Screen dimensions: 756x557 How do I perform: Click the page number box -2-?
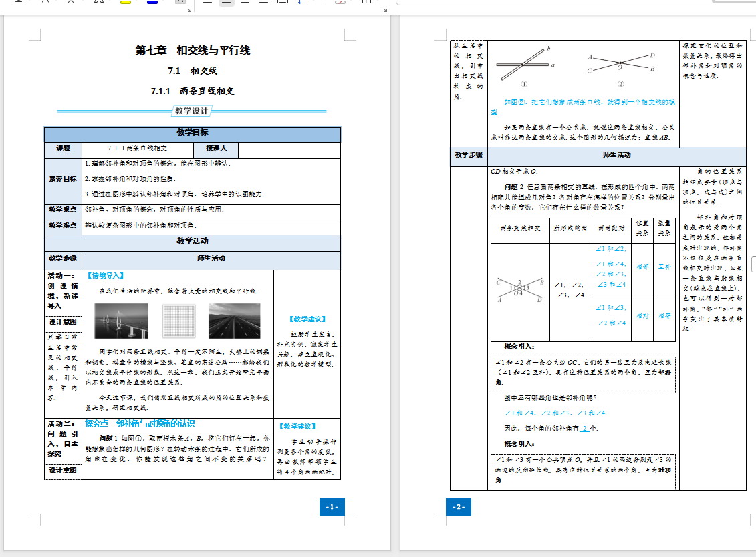tap(459, 507)
